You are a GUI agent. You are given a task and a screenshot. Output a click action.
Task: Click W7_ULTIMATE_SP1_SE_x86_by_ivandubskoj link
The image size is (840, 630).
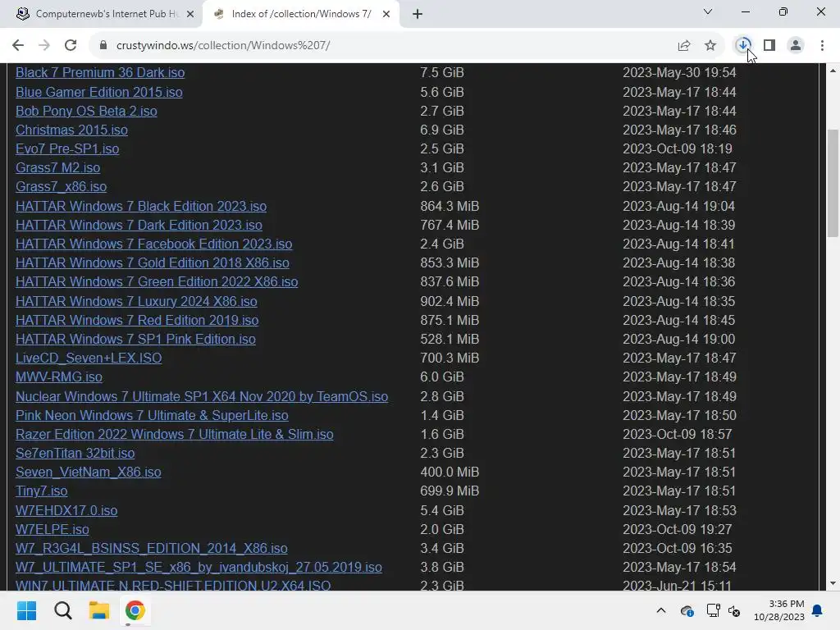(199, 567)
